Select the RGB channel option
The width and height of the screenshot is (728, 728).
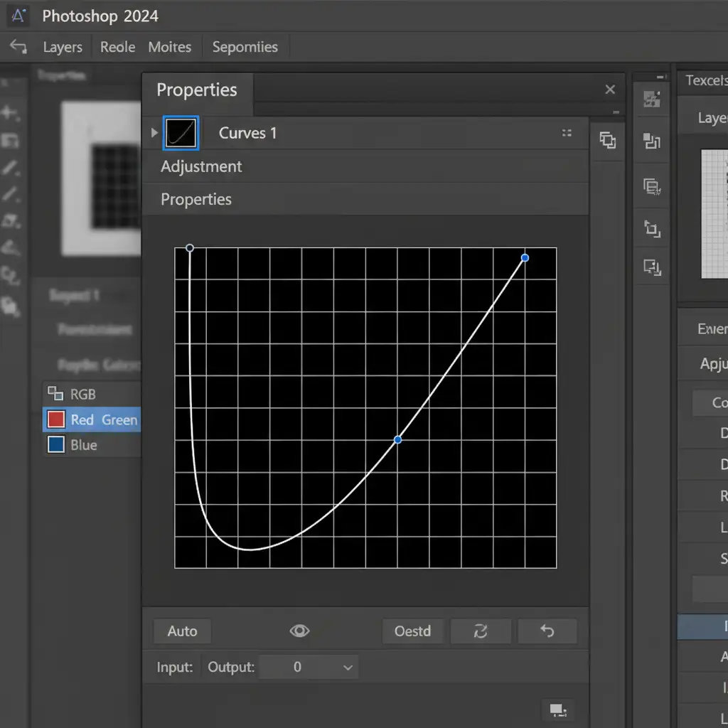pos(82,395)
